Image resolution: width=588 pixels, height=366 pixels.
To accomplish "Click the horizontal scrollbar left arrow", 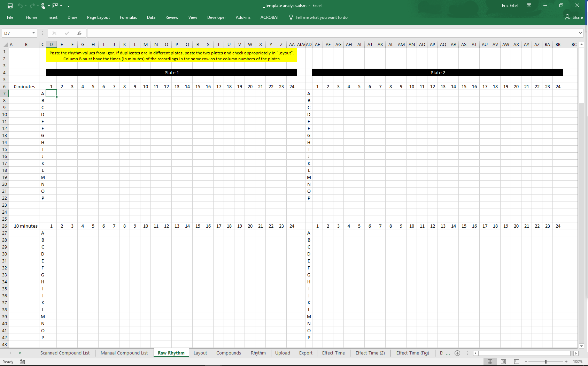I will (475, 353).
